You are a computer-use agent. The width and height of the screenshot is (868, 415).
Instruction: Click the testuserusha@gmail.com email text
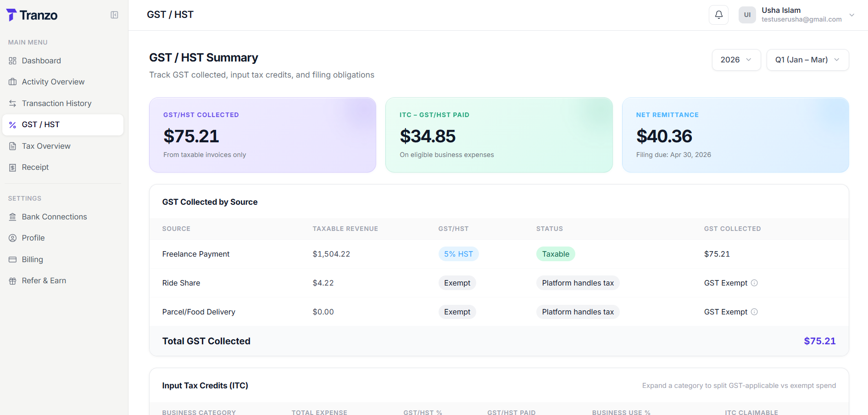801,19
